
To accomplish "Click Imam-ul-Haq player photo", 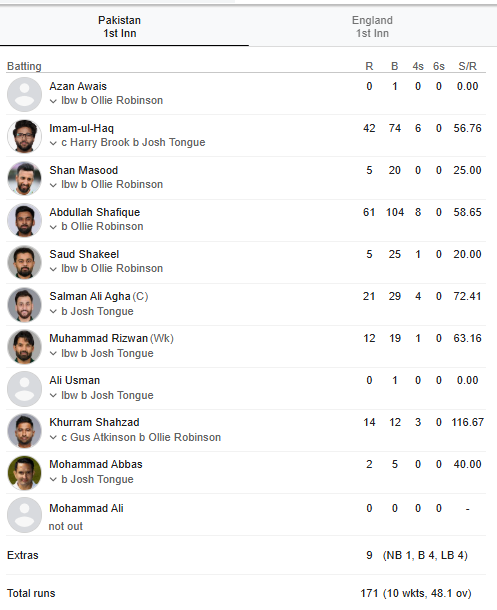I will [24, 136].
